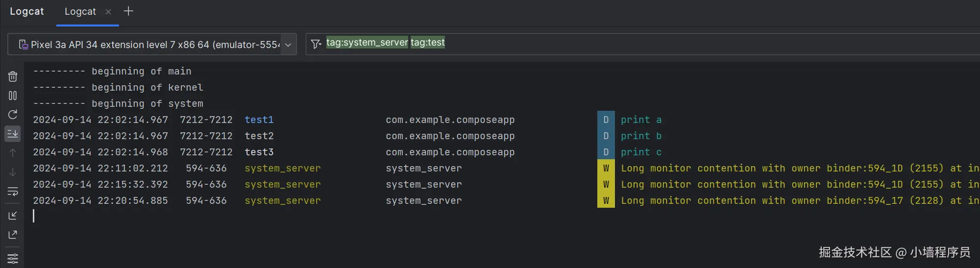Click the import logs from file icon
The height and width of the screenshot is (268, 980).
point(13,216)
